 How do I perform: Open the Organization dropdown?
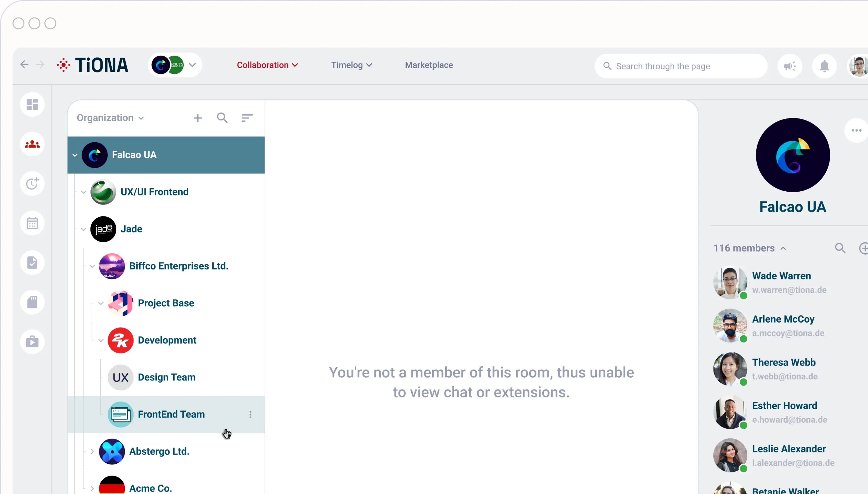pos(110,118)
